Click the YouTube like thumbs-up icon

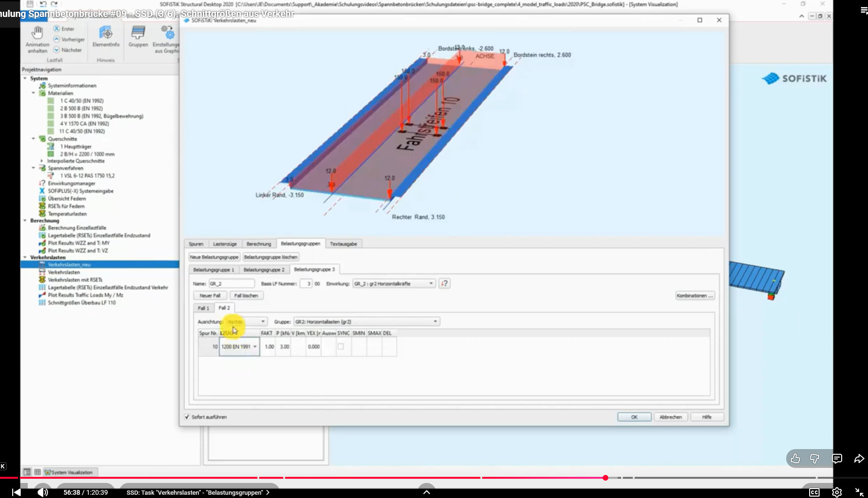click(795, 458)
